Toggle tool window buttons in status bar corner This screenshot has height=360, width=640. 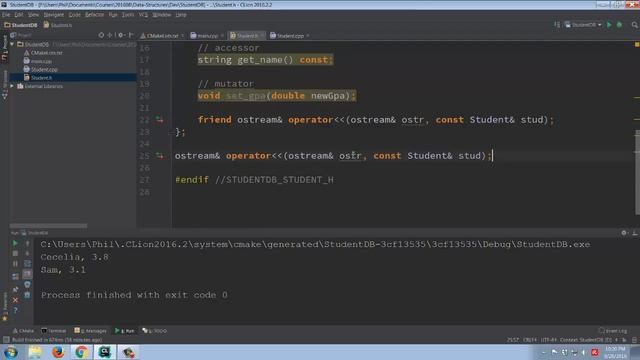point(6,340)
